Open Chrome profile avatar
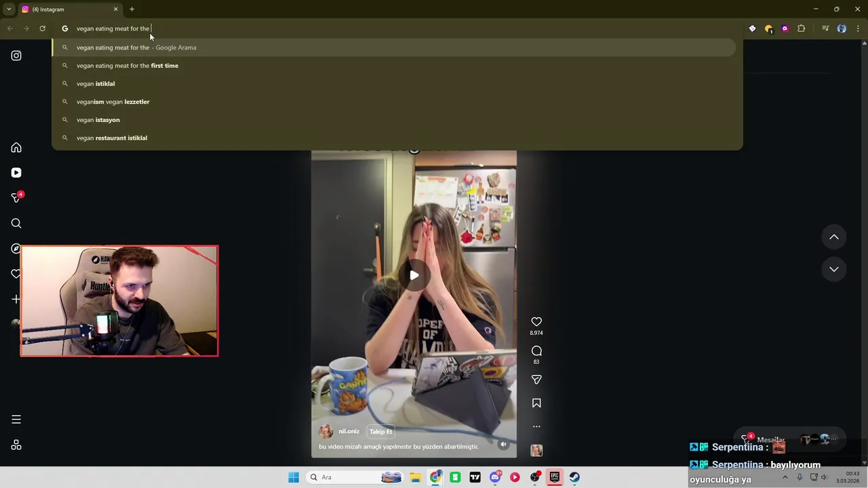The image size is (868, 488). click(842, 28)
